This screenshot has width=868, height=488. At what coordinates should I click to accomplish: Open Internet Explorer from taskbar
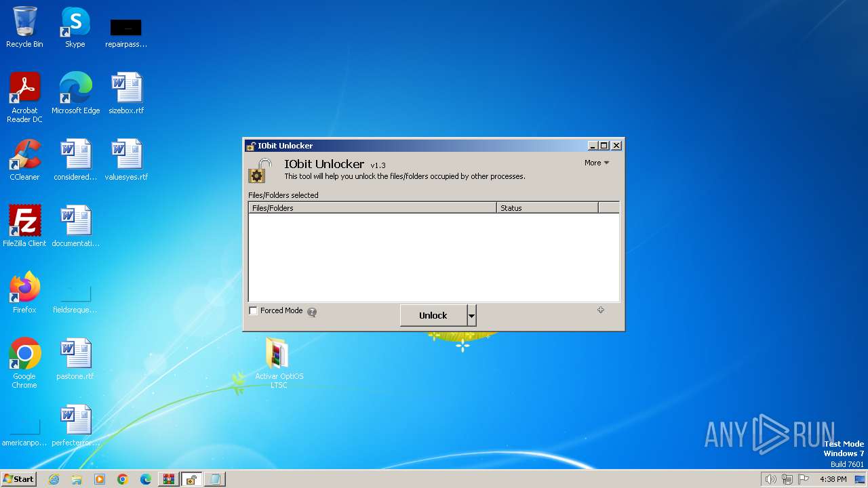point(54,479)
